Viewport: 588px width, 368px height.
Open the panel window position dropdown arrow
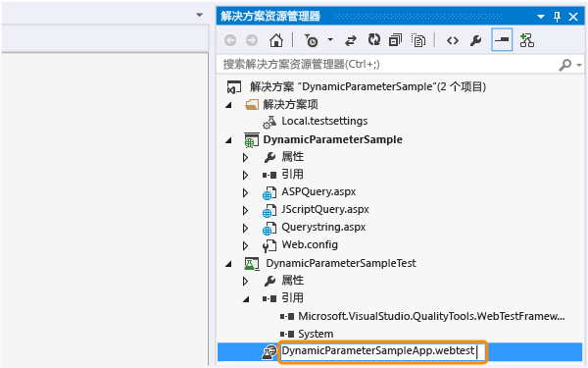coord(541,17)
